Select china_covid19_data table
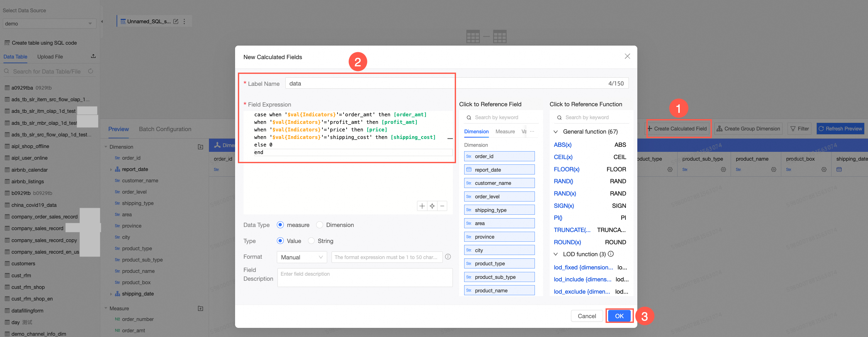The width and height of the screenshot is (868, 337). pyautogui.click(x=34, y=205)
